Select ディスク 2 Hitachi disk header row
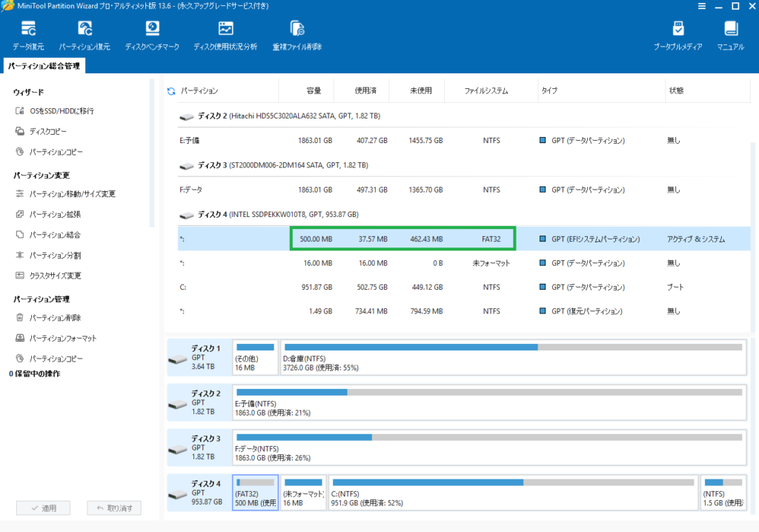 coord(464,116)
